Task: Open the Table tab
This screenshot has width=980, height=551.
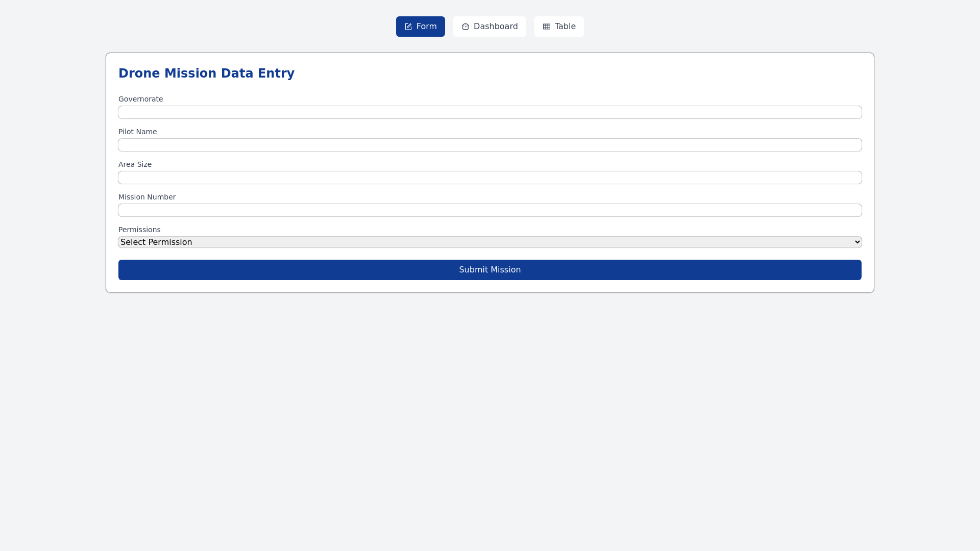Action: (559, 27)
